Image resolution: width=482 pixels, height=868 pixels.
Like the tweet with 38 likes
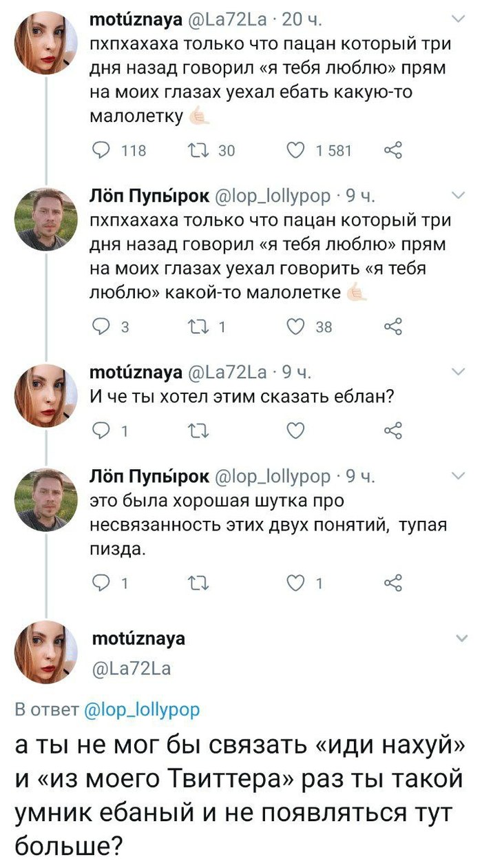click(298, 327)
